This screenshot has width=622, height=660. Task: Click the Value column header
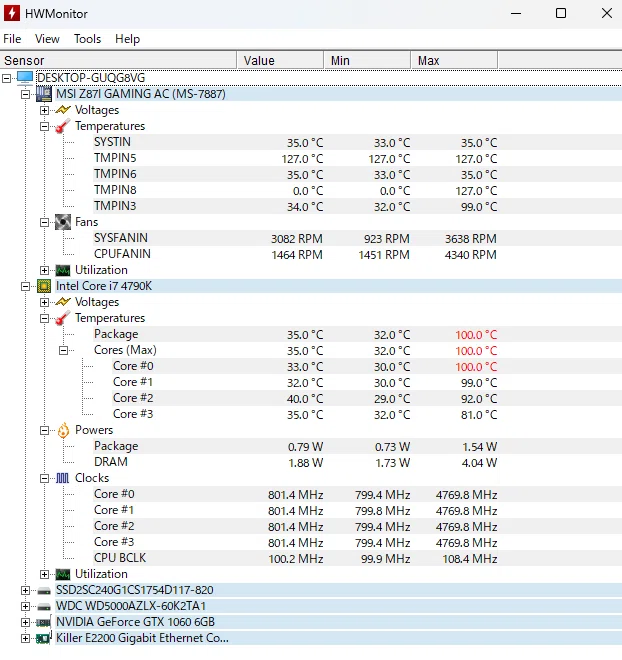280,60
